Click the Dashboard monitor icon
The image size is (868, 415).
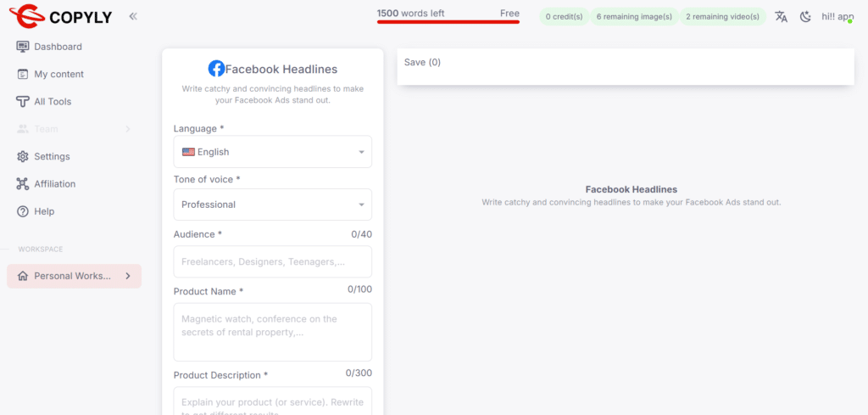[x=23, y=47]
